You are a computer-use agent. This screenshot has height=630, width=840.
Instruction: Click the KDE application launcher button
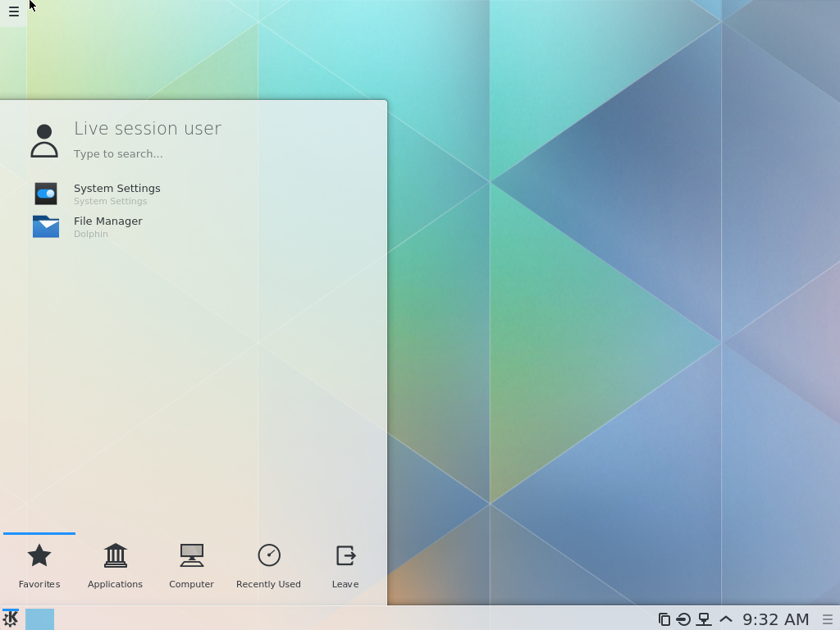click(x=11, y=619)
